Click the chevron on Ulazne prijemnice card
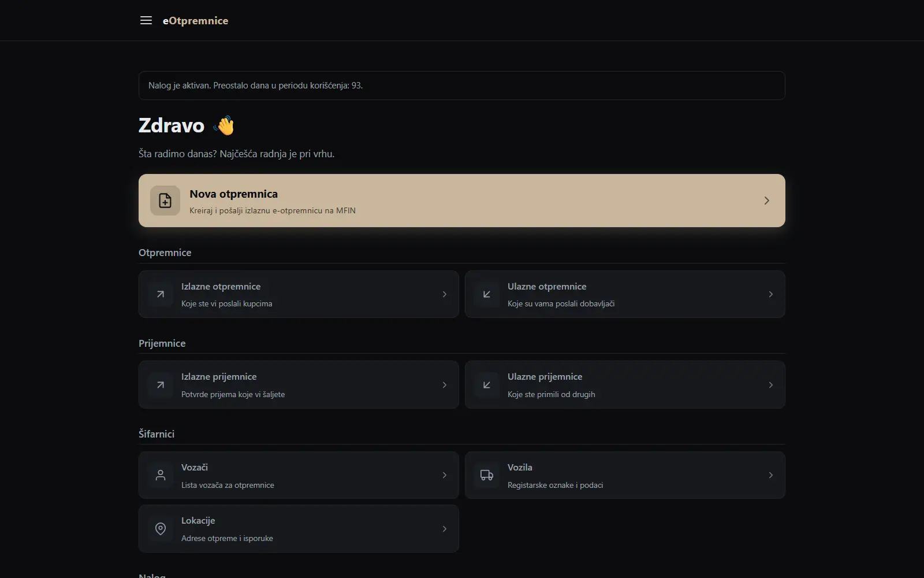 771,385
